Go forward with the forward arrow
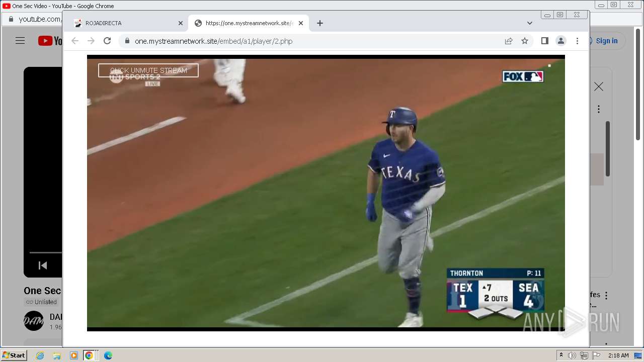Image resolution: width=644 pixels, height=362 pixels. (91, 41)
